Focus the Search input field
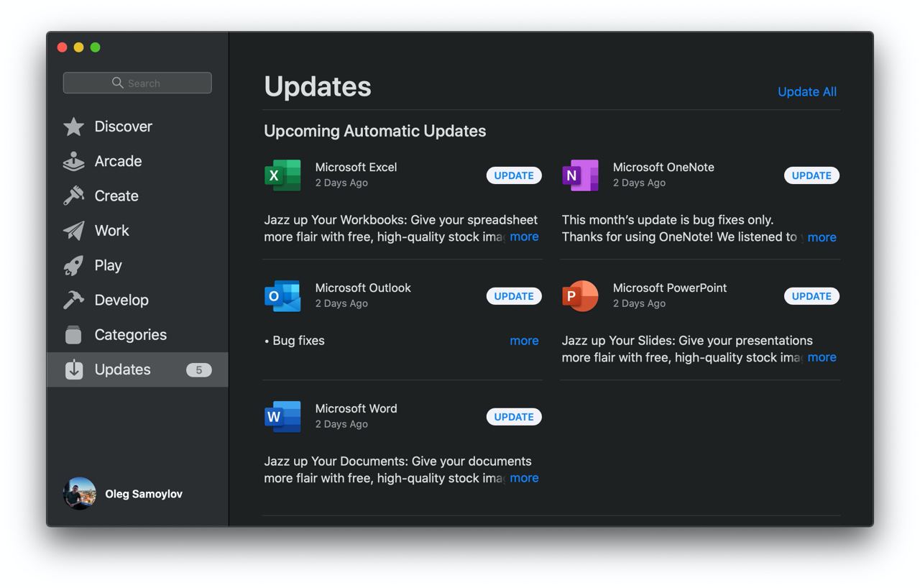Image resolution: width=920 pixels, height=588 pixels. tap(137, 83)
